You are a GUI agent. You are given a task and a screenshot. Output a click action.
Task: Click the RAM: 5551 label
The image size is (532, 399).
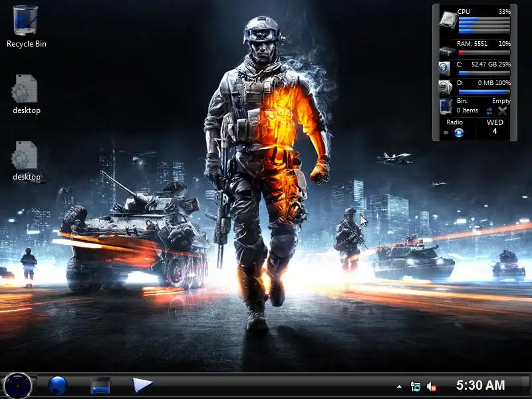(x=472, y=43)
